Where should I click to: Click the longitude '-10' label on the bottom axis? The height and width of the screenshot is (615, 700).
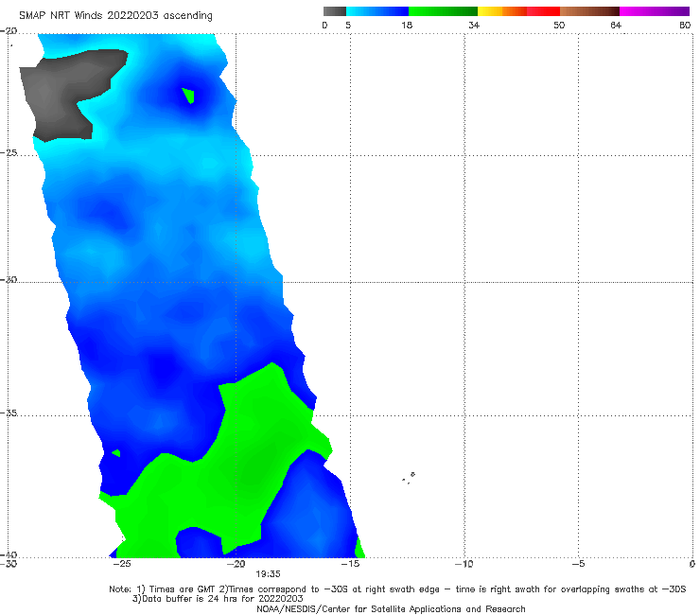click(464, 564)
